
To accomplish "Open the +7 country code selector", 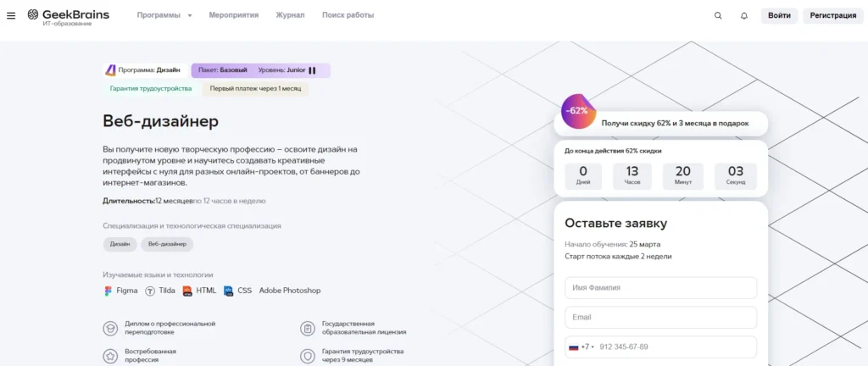I will (581, 347).
